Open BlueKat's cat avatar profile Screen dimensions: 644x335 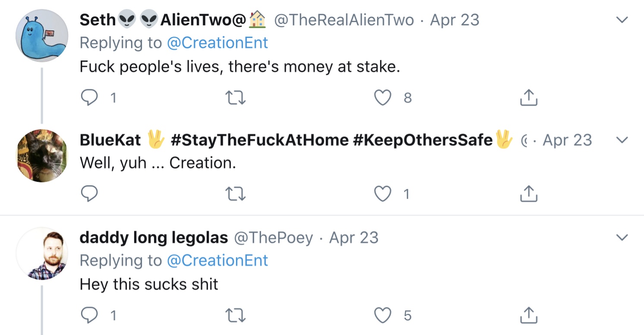click(x=42, y=155)
